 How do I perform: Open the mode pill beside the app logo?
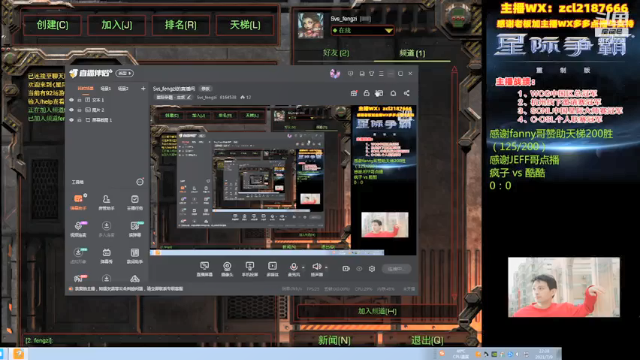pyautogui.click(x=124, y=73)
